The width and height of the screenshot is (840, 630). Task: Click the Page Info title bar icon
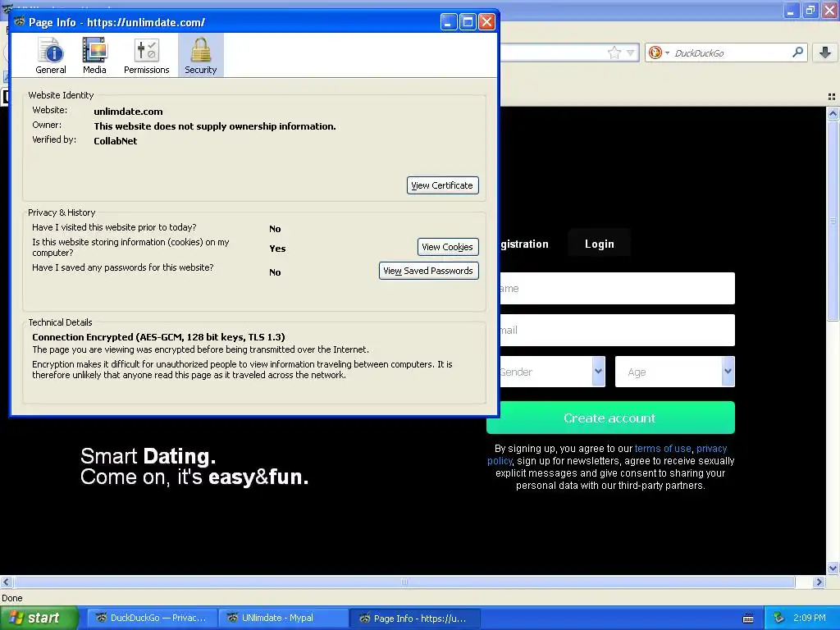[x=20, y=22]
